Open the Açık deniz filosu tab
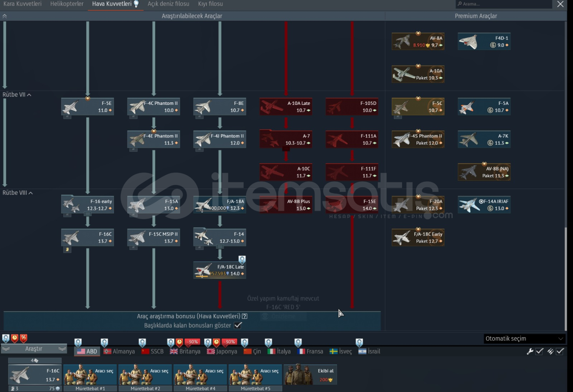Image resolution: width=573 pixels, height=392 pixels. pyautogui.click(x=168, y=4)
